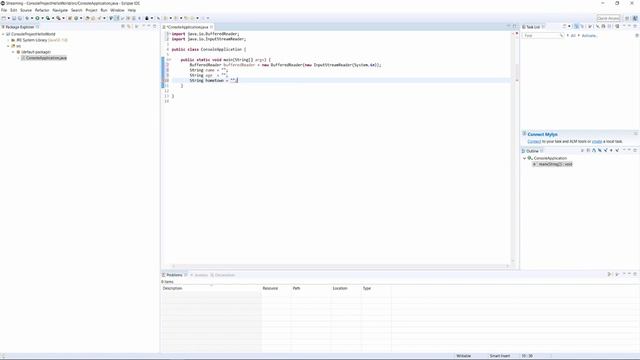The height and width of the screenshot is (360, 640).
Task: Toggle Link with Editor in Package Explorer
Action: [129, 27]
